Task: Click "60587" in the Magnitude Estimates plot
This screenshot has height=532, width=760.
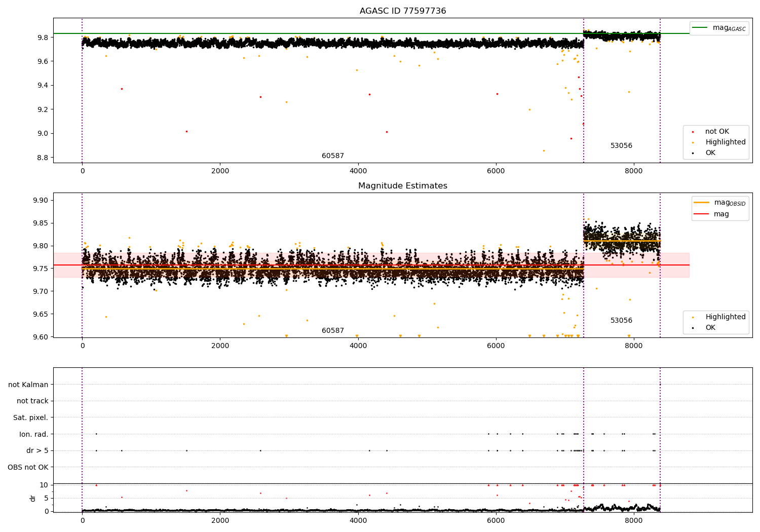Action: [333, 331]
